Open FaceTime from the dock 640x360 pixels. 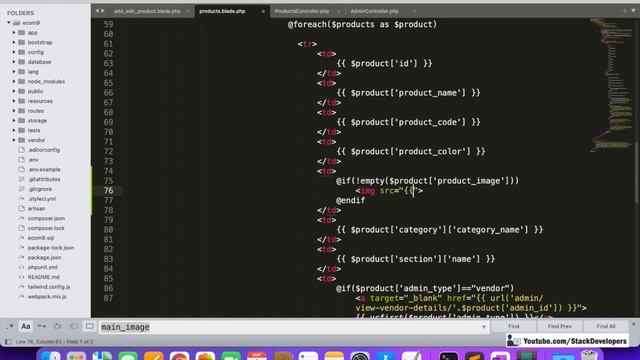tap(231, 356)
